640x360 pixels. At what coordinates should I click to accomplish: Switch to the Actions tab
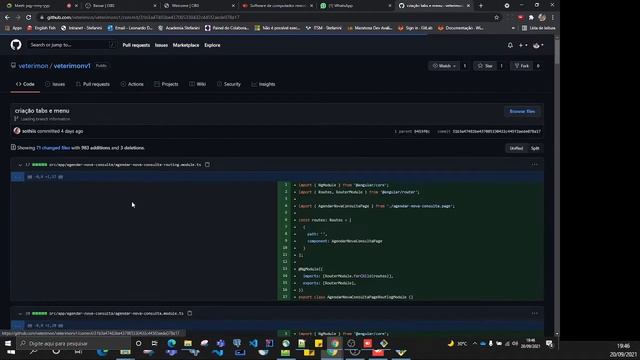[132, 84]
